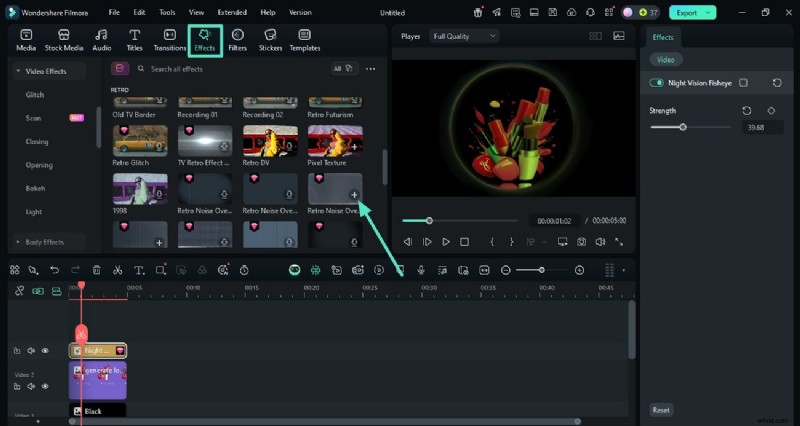Open the Tools menu
Viewport: 800px width, 426px height.
[x=167, y=12]
